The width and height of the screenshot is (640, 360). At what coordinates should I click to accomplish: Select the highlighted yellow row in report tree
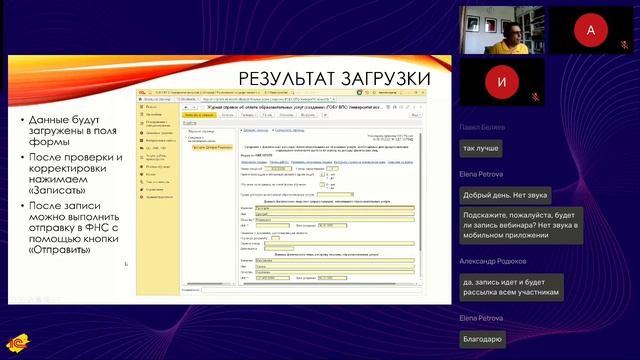pos(212,147)
